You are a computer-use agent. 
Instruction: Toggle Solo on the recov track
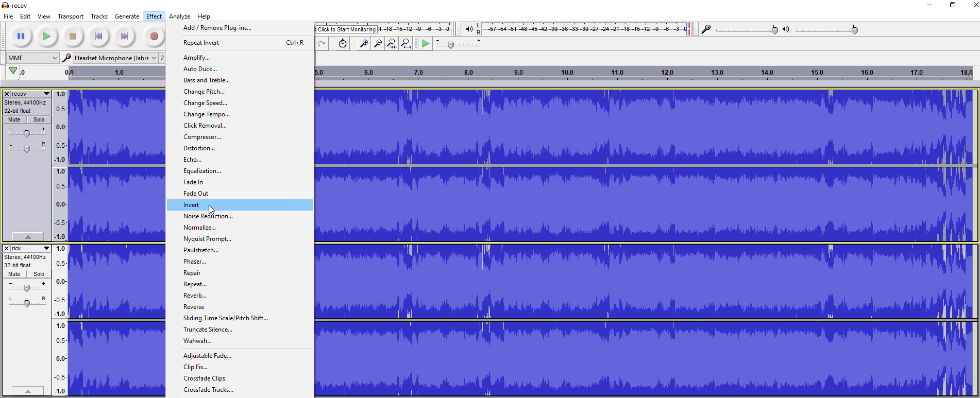(x=39, y=119)
